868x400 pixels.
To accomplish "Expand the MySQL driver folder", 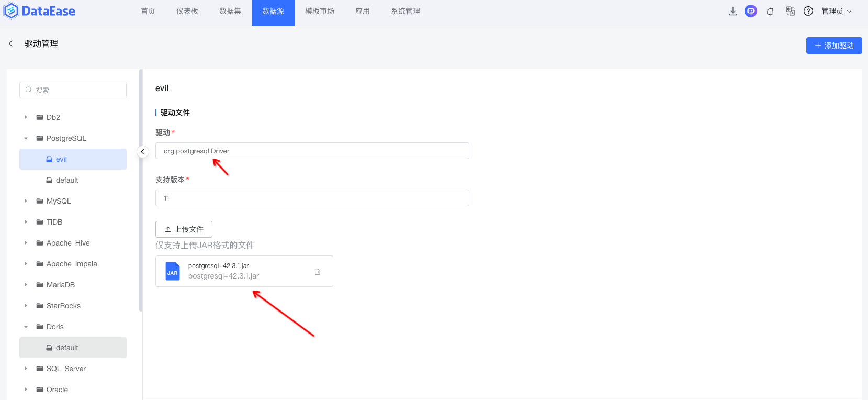I will (x=26, y=201).
